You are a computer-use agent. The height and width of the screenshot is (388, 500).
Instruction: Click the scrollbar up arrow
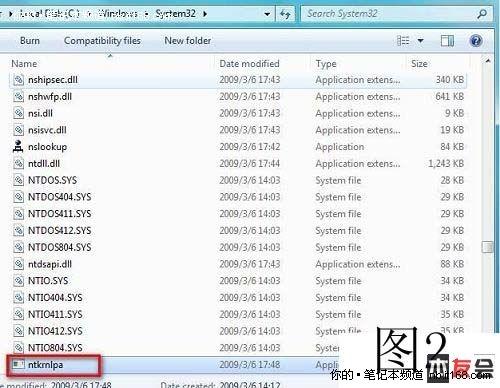click(x=488, y=61)
